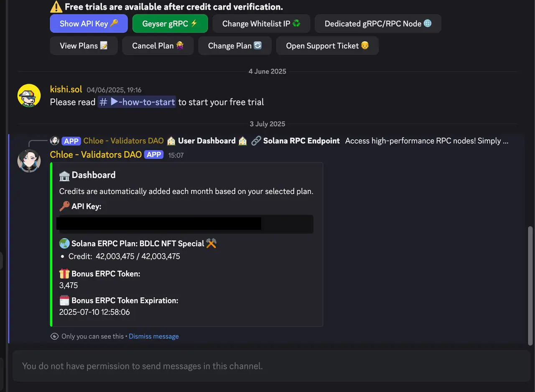Screen dimensions: 535x392
Task: Click the eye icon near 'Only you can see this'
Action: pyautogui.click(x=54, y=336)
